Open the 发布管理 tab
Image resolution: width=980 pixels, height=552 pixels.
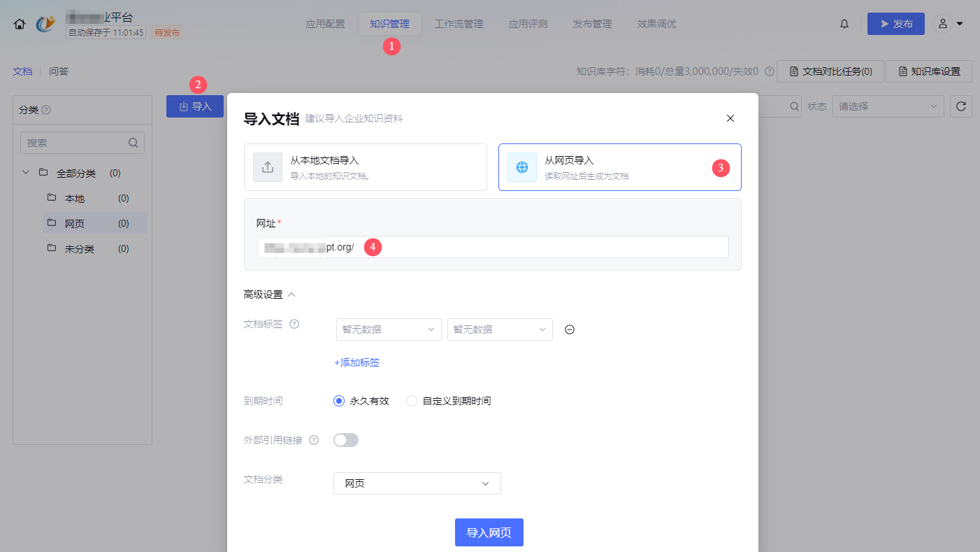tap(592, 24)
